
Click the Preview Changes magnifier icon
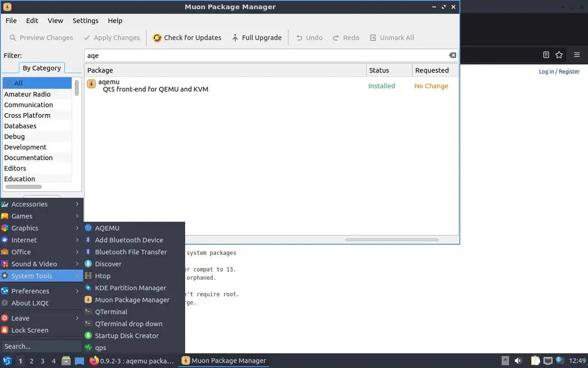pos(13,38)
